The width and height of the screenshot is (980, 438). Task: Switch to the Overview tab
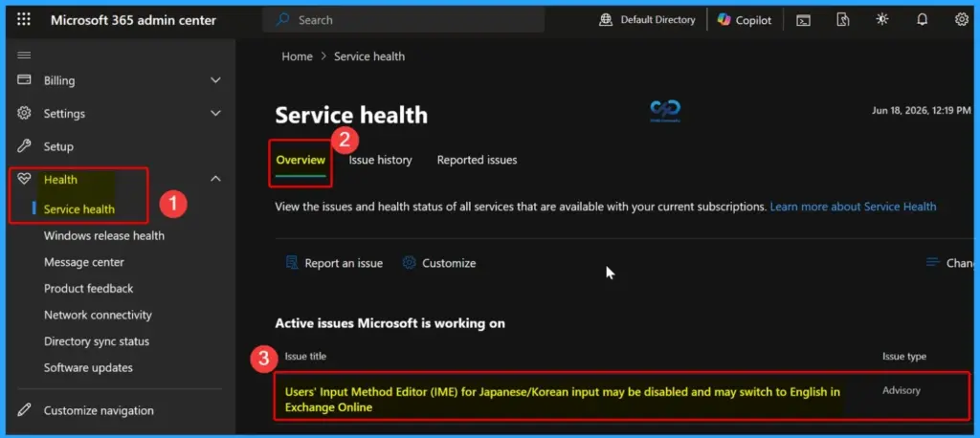click(x=301, y=160)
